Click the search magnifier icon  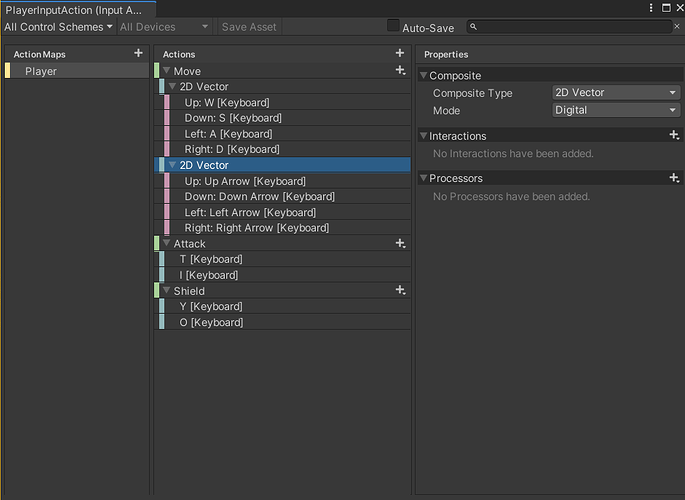473,28
